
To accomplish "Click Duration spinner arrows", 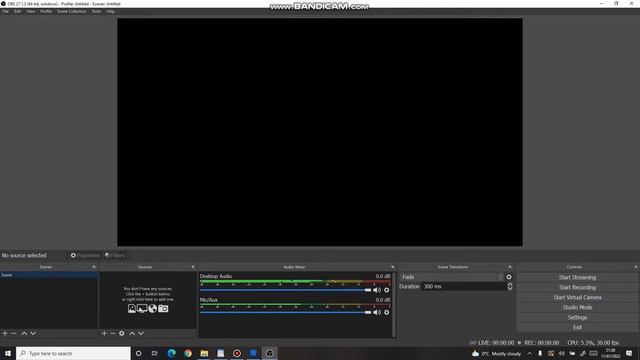I will tap(510, 287).
